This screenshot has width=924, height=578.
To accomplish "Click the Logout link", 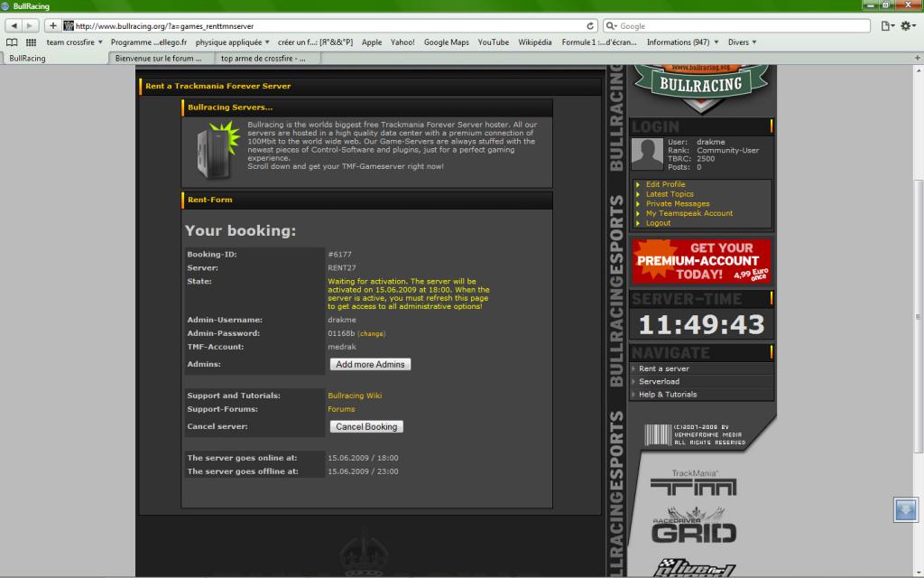I will click(658, 223).
